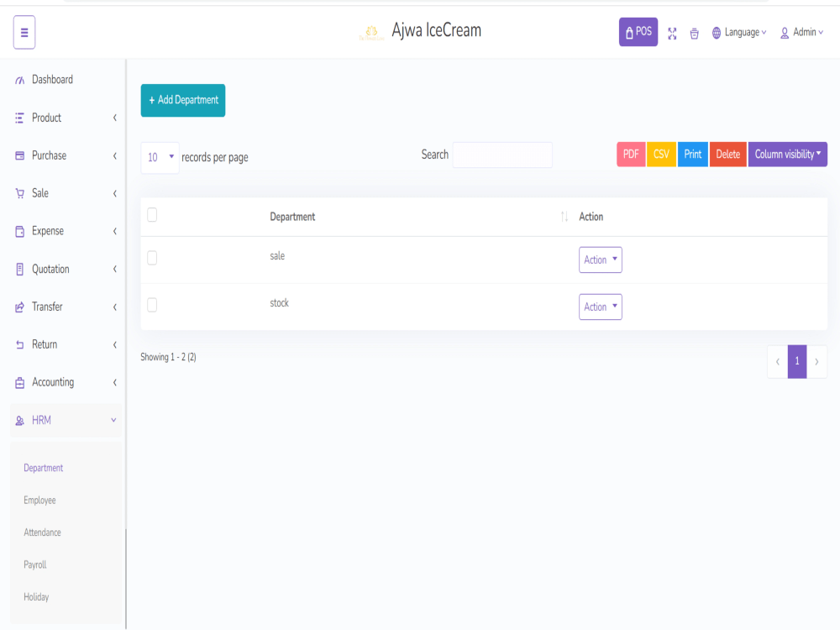Open the records per page dropdown

point(160,158)
